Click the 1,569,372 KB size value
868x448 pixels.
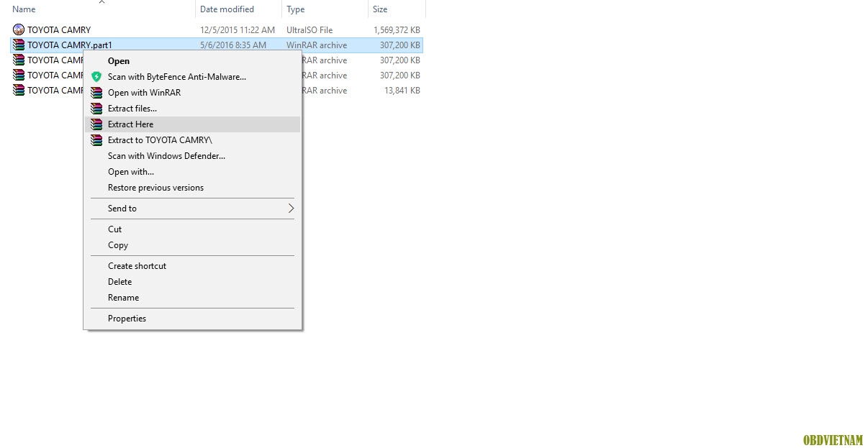(397, 30)
